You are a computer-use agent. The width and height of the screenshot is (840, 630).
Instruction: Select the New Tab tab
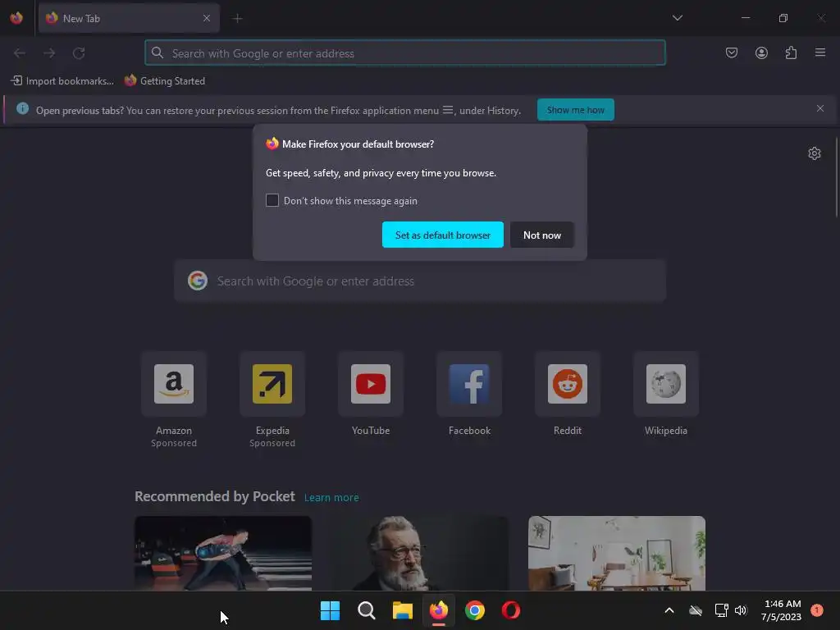point(129,18)
